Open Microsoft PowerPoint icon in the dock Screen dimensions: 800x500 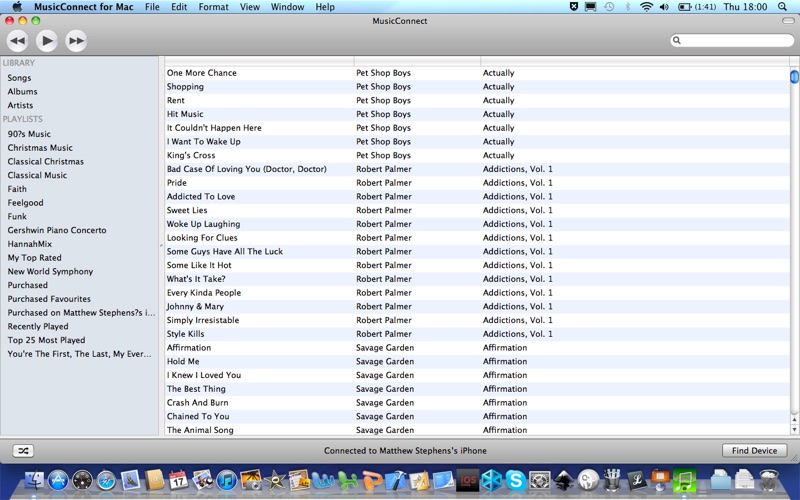pos(371,480)
